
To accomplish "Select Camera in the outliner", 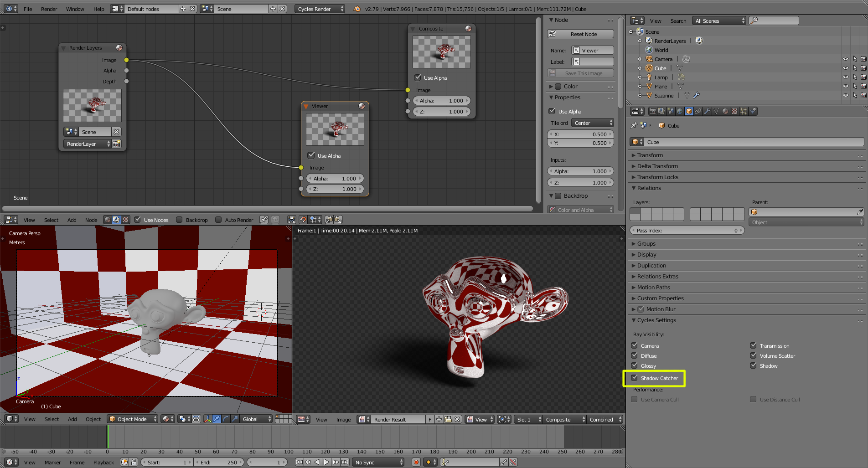I will click(663, 59).
